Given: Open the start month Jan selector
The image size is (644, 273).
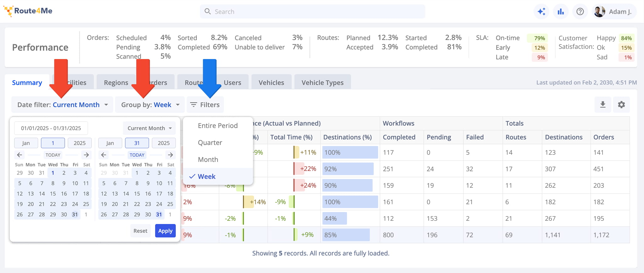Looking at the screenshot, I should point(26,143).
